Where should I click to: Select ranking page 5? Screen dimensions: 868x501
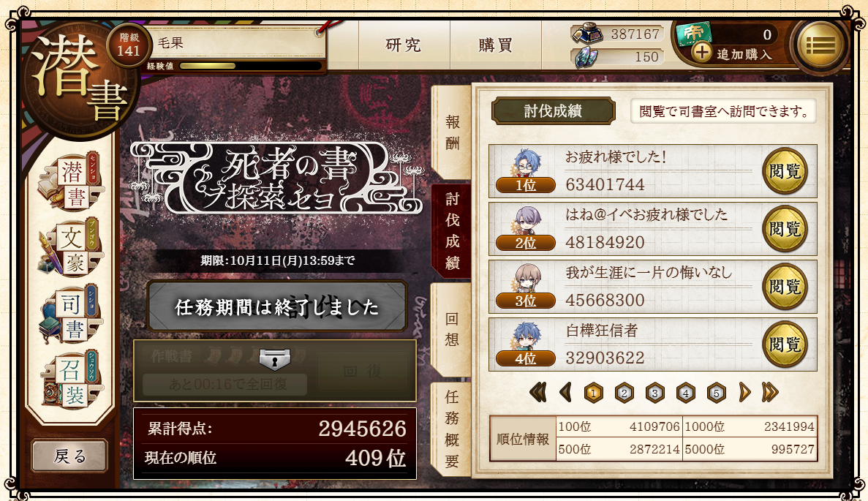(717, 393)
